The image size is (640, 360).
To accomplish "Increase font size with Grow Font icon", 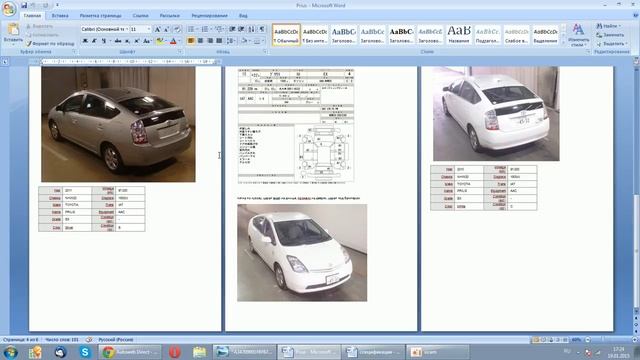I will 157,29.
